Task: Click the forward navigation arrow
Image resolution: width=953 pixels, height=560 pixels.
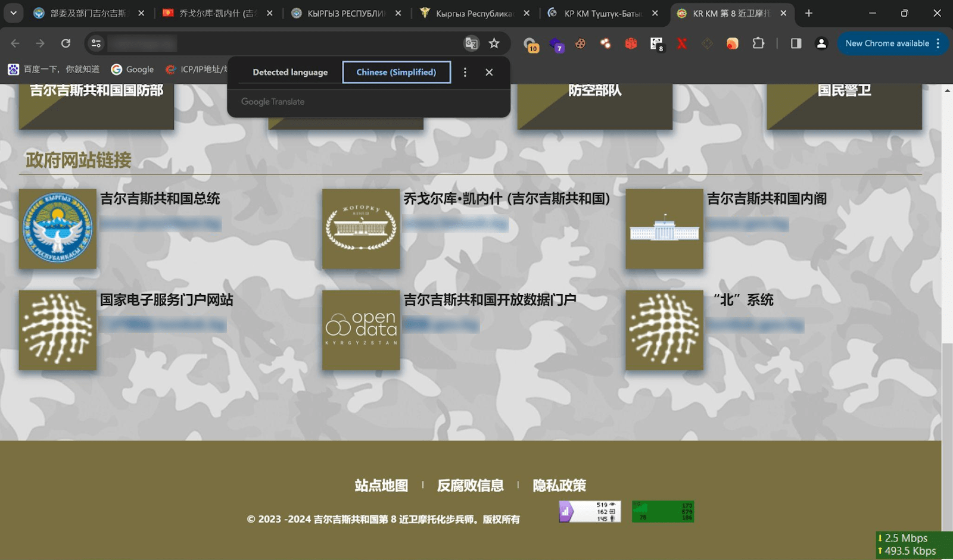Action: (40, 43)
